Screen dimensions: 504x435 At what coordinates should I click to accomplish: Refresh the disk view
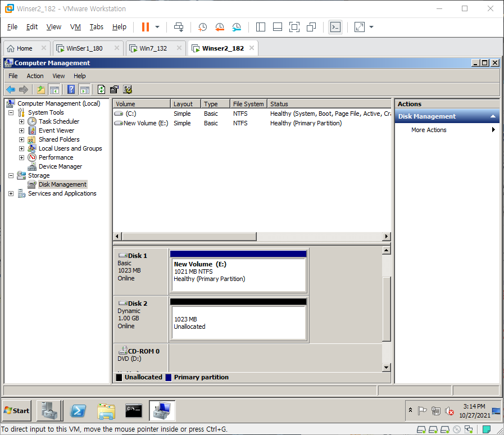[x=101, y=89]
